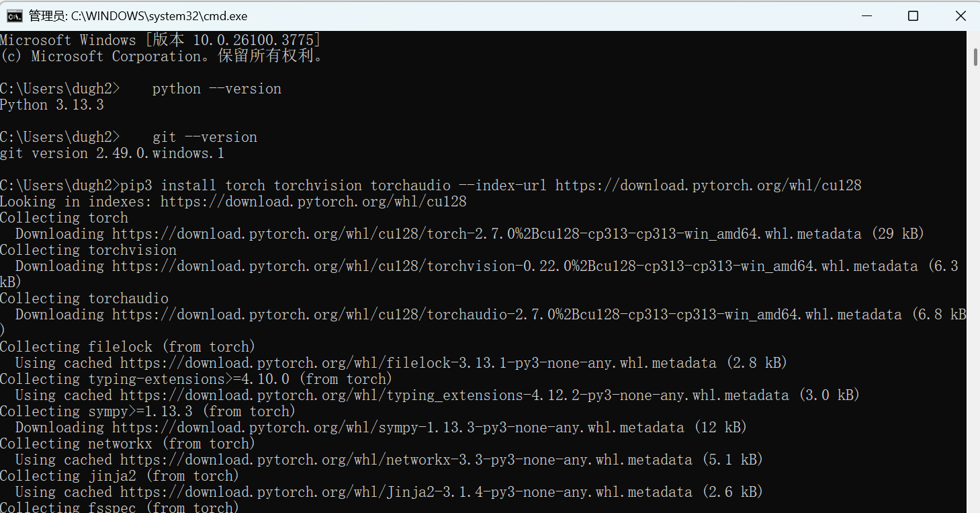Click the torch-2.7.0 wheel download URL
980x513 pixels.
click(x=486, y=234)
